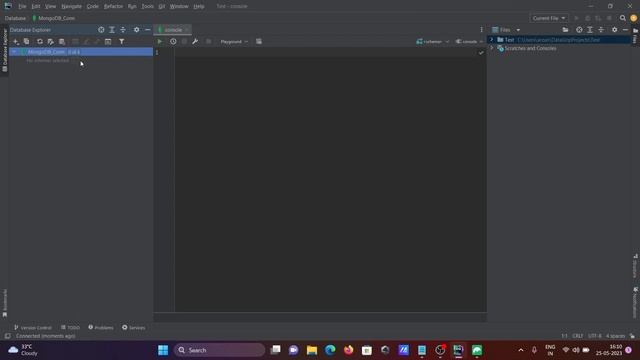Select opened file in Files panel
The width and height of the screenshot is (640, 360).
tap(579, 30)
